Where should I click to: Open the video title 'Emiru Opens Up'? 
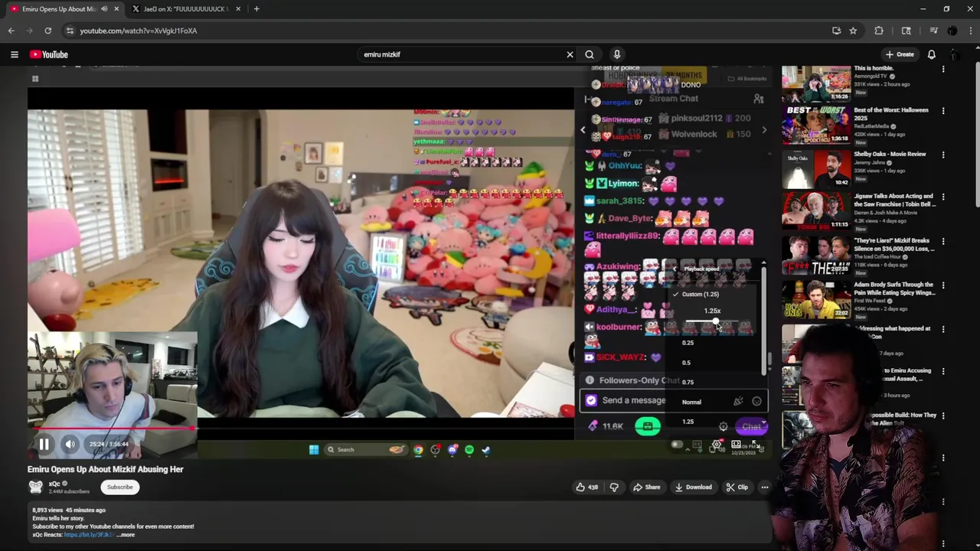[x=106, y=469]
